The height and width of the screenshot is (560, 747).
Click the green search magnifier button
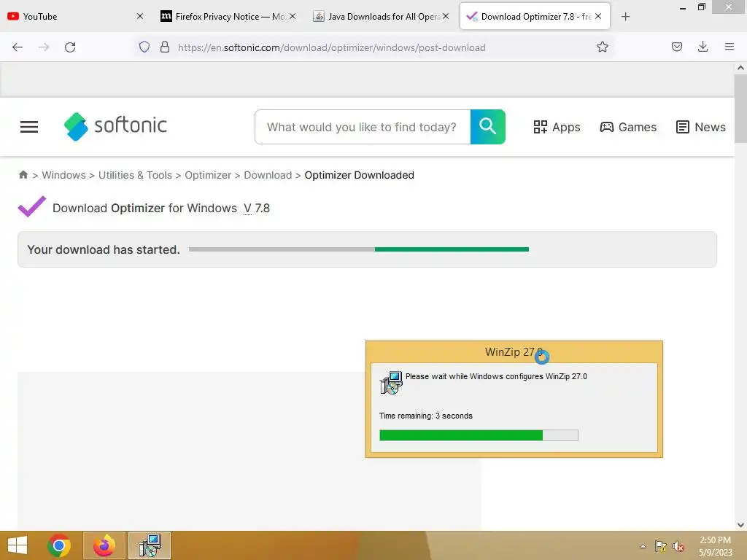tap(488, 127)
